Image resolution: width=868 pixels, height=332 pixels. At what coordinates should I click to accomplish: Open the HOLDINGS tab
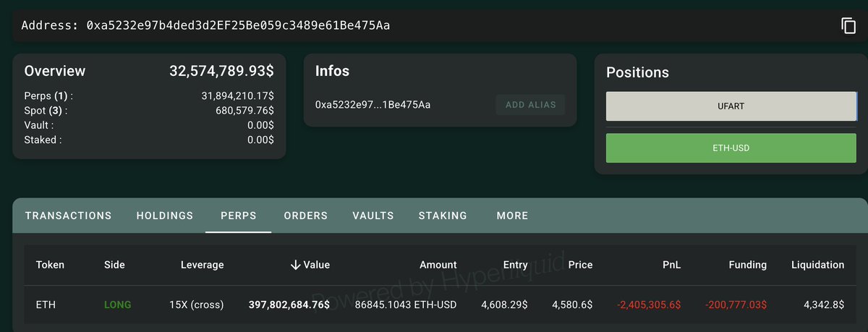coord(165,216)
